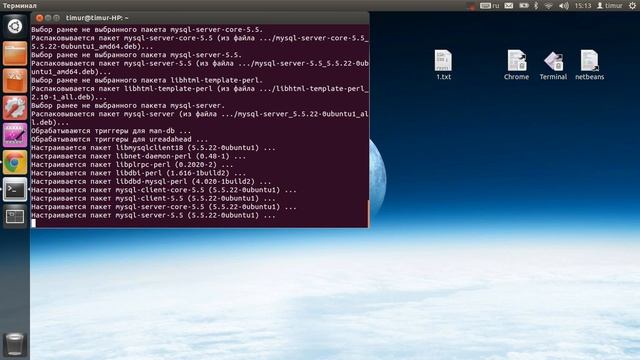The image size is (640, 360).
Task: Open the 1.txt file on desktop
Action: point(443,65)
